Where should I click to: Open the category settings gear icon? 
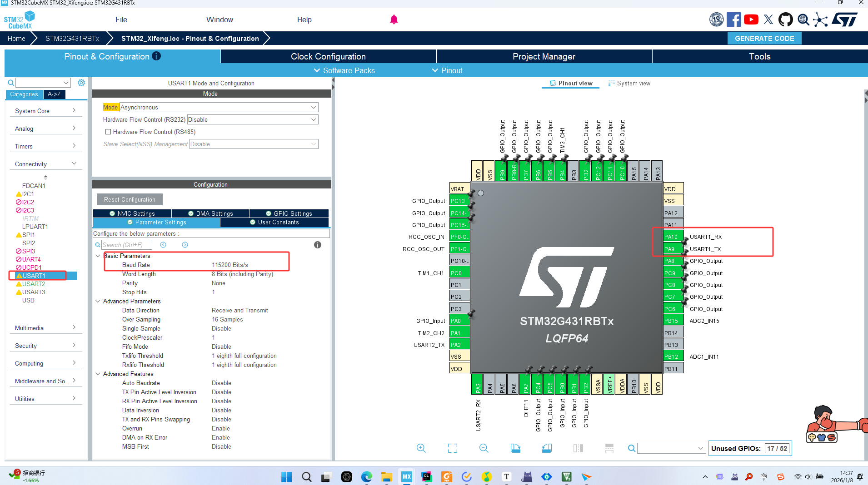pos(81,83)
